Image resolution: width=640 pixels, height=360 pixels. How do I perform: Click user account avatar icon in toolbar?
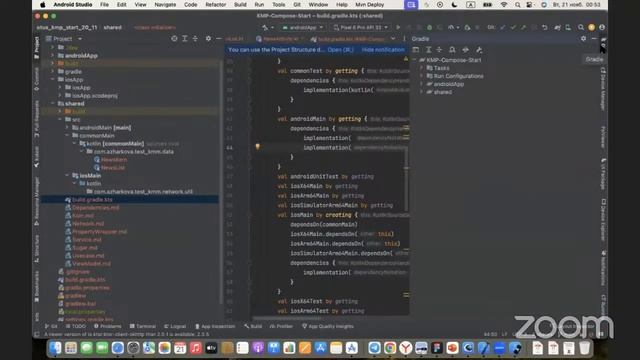pyautogui.click(x=602, y=27)
